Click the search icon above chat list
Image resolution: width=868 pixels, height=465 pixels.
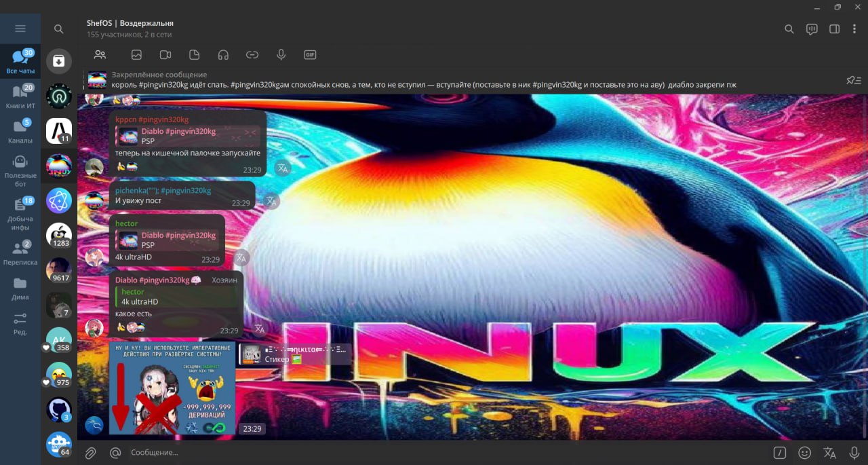pos(59,29)
